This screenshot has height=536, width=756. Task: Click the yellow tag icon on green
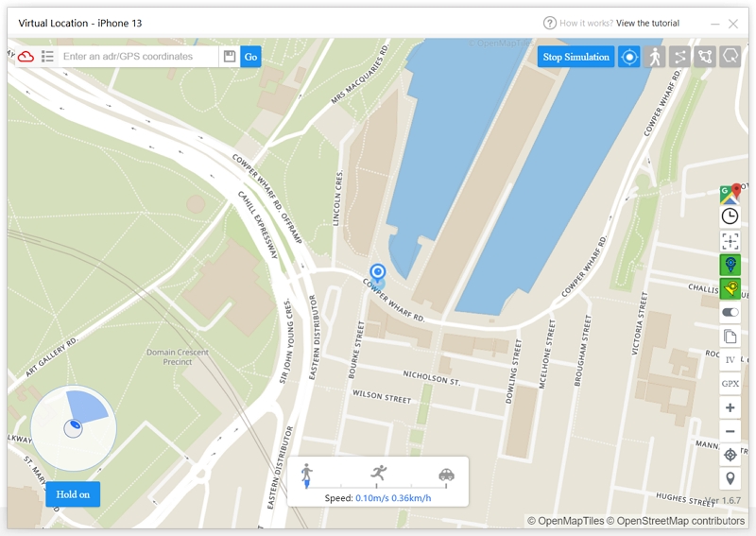pyautogui.click(x=730, y=288)
